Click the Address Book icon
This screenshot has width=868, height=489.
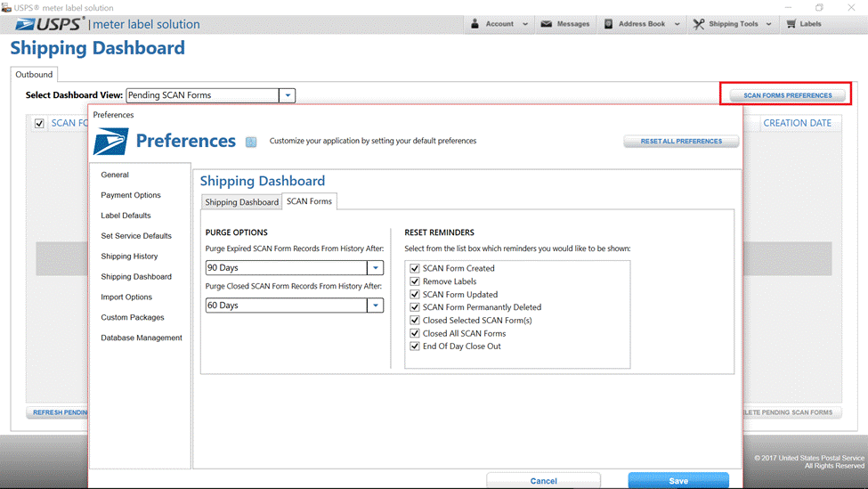pyautogui.click(x=608, y=24)
